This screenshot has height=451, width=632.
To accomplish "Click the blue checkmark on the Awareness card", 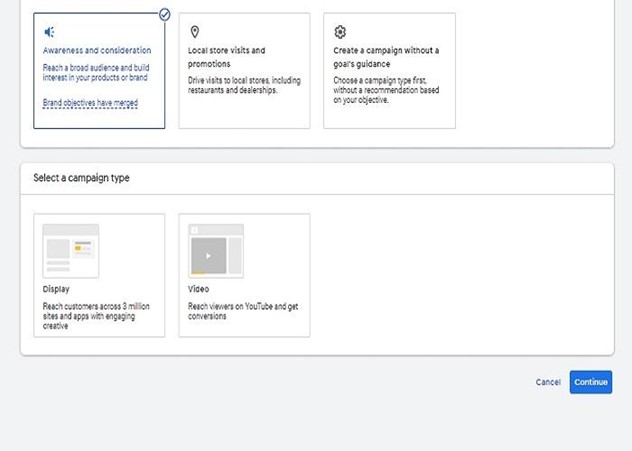I will pos(164,14).
